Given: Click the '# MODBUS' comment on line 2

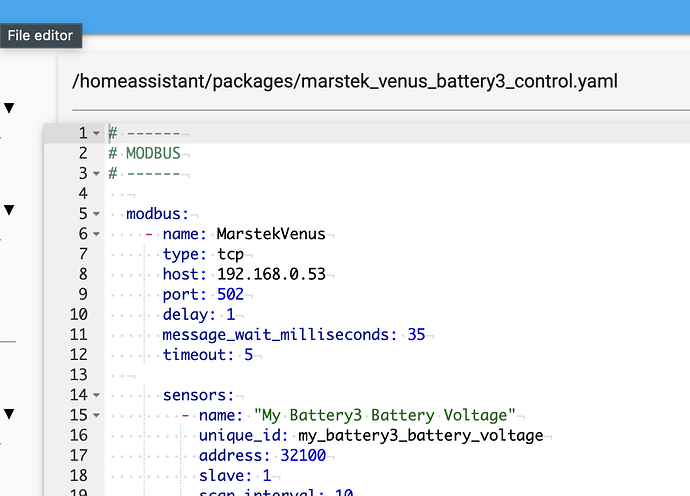Looking at the screenshot, I should click(x=144, y=154).
